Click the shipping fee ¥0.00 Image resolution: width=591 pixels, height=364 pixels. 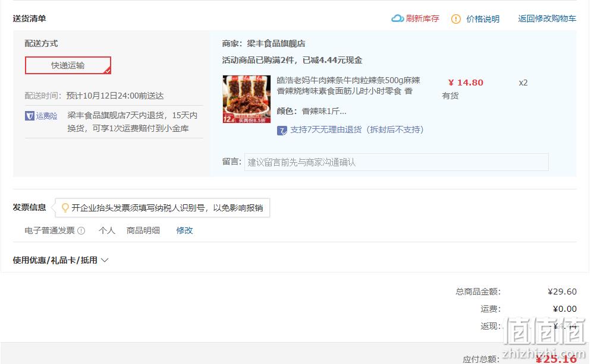(565, 309)
